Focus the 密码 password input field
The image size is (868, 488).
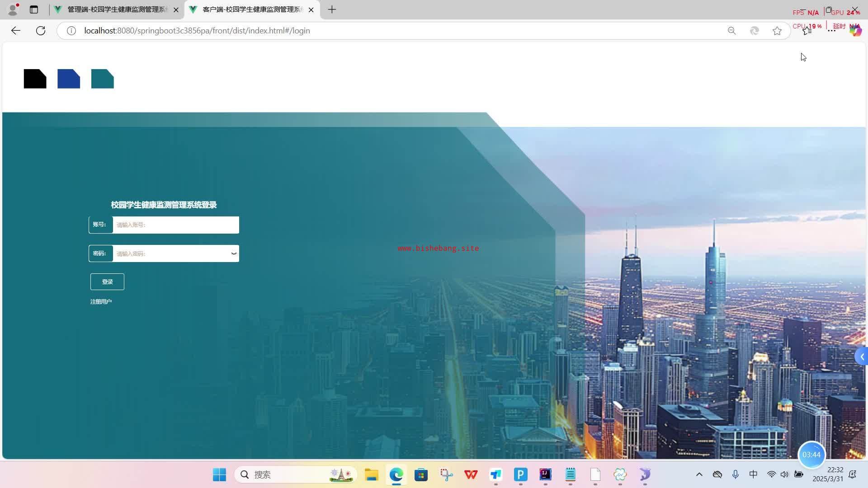tap(172, 253)
